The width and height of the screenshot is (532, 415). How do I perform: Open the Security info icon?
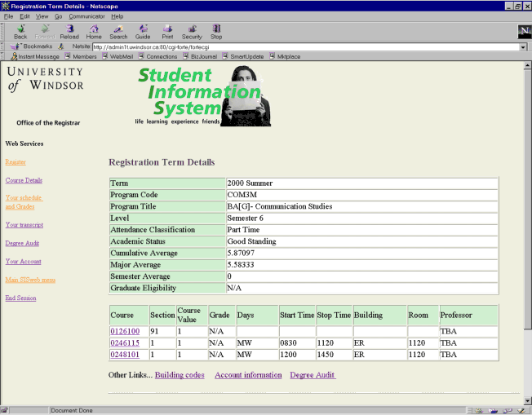click(x=192, y=31)
